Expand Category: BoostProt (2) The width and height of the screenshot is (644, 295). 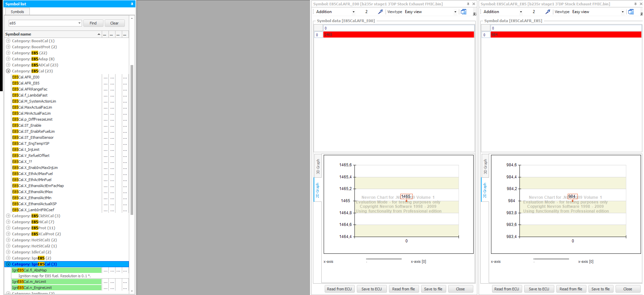[8, 47]
